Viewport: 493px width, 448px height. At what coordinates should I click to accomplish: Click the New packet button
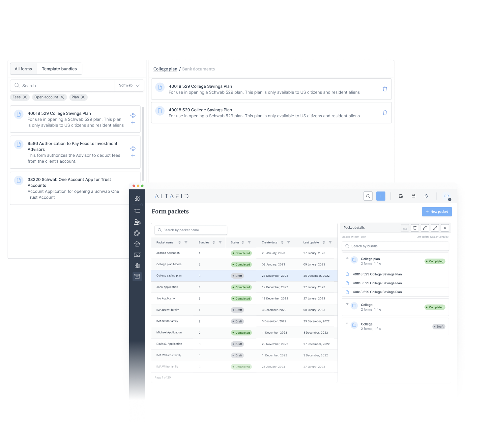click(x=437, y=212)
